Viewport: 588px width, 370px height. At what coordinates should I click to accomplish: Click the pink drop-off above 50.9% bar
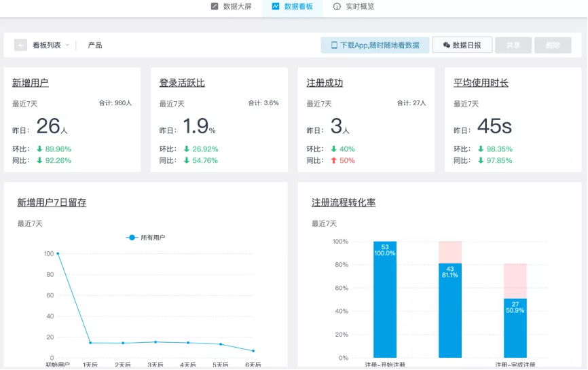(x=515, y=281)
